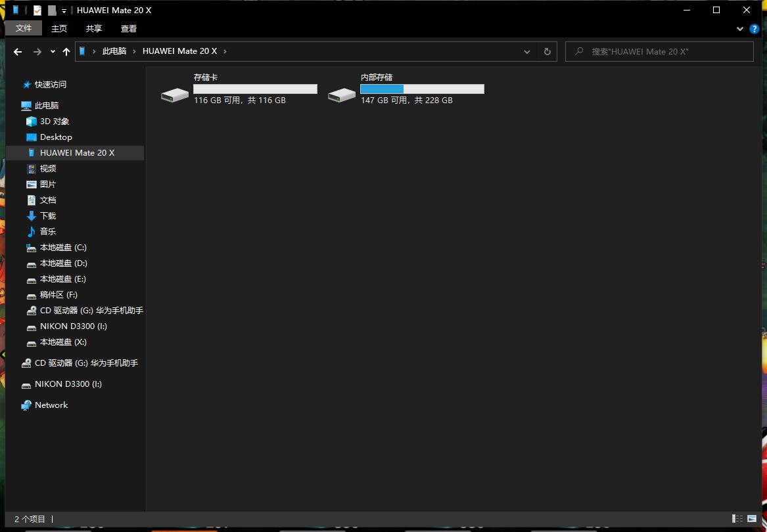Open 视频 folder in sidebar
This screenshot has width=767, height=532.
(48, 169)
